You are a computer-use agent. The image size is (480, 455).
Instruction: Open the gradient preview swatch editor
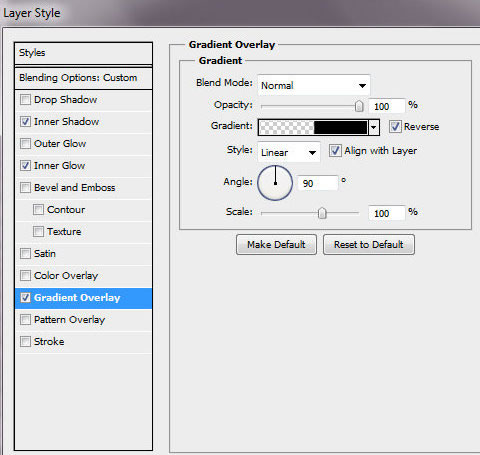click(313, 127)
